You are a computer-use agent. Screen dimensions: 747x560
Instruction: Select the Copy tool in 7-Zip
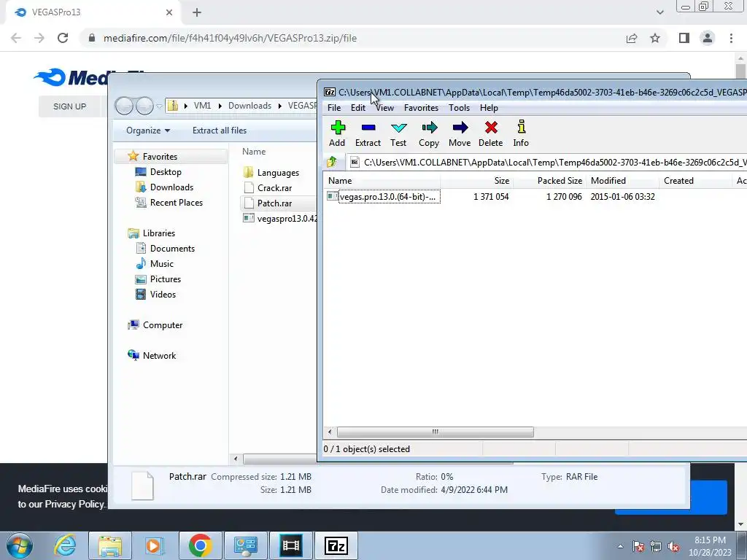pyautogui.click(x=429, y=134)
